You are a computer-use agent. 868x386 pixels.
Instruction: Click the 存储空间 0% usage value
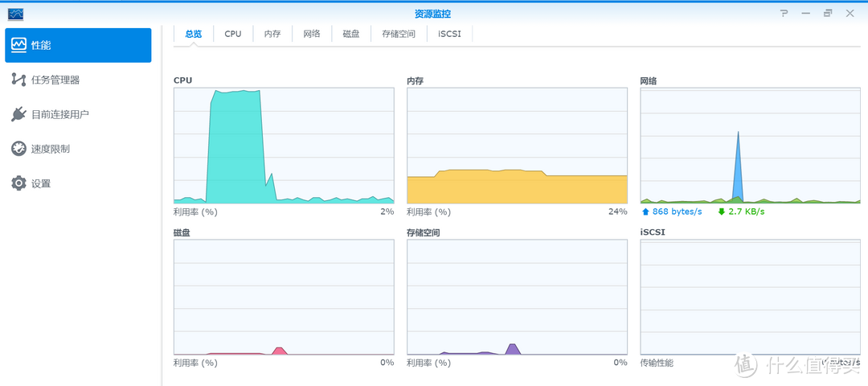pos(620,363)
